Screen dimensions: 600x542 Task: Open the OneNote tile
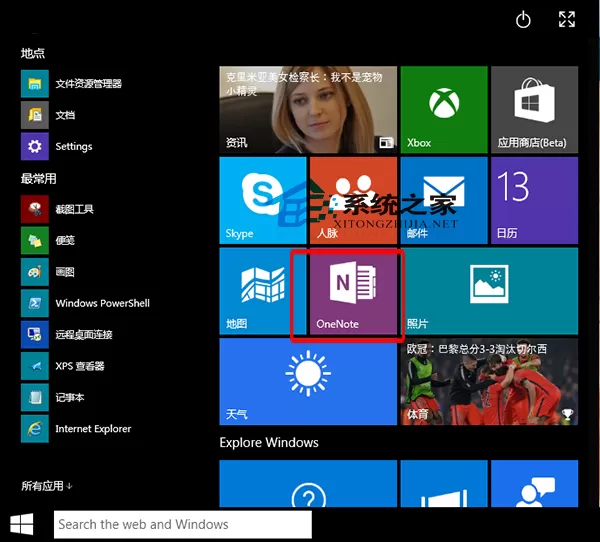(353, 291)
